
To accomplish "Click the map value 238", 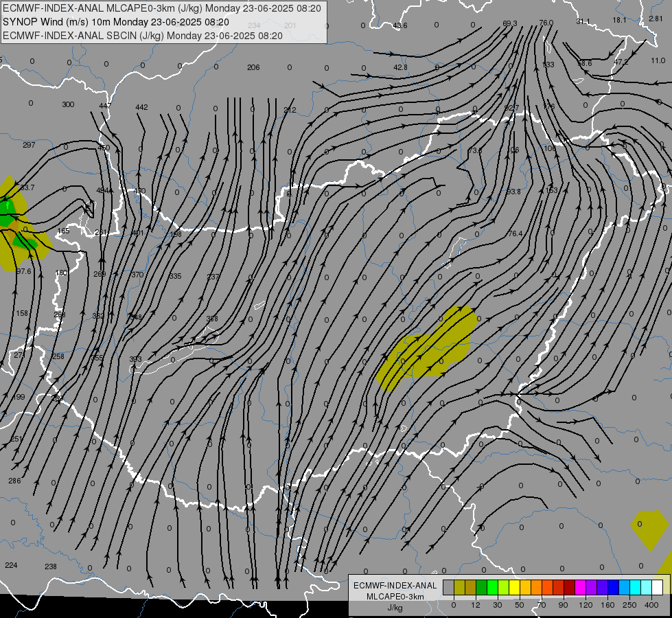I will (51, 566).
